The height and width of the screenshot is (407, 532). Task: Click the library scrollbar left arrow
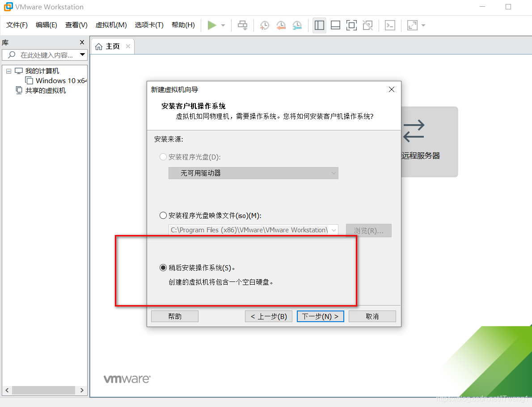[x=7, y=390]
